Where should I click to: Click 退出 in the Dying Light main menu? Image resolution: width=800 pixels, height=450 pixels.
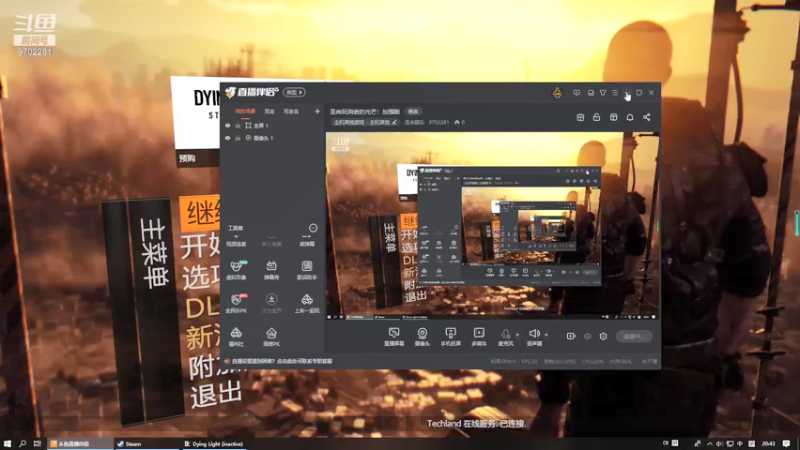pyautogui.click(x=216, y=395)
